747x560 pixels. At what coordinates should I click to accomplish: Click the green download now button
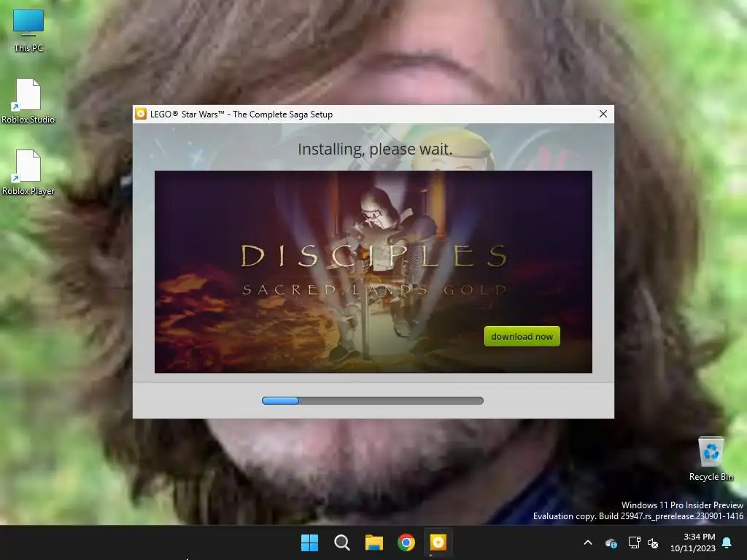[522, 336]
